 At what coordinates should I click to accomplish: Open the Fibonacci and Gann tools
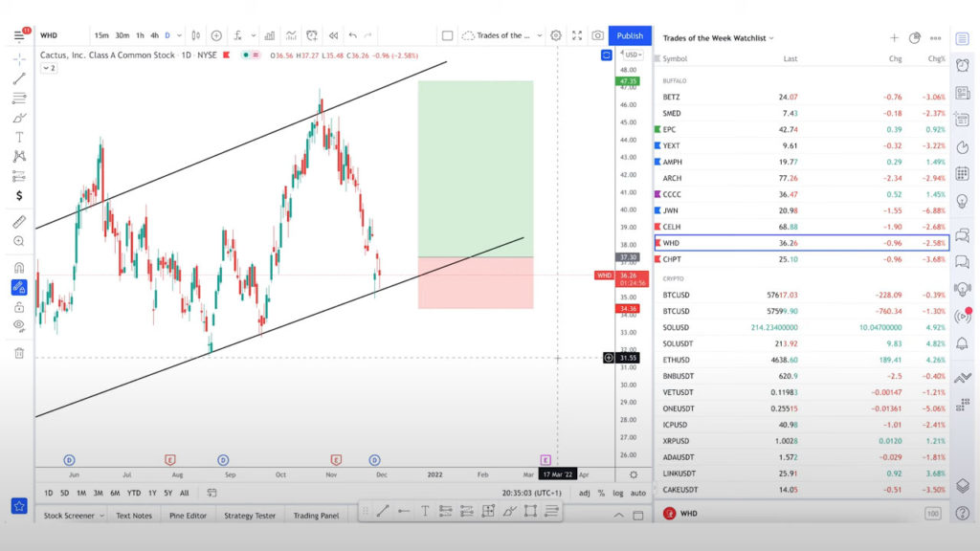click(19, 99)
